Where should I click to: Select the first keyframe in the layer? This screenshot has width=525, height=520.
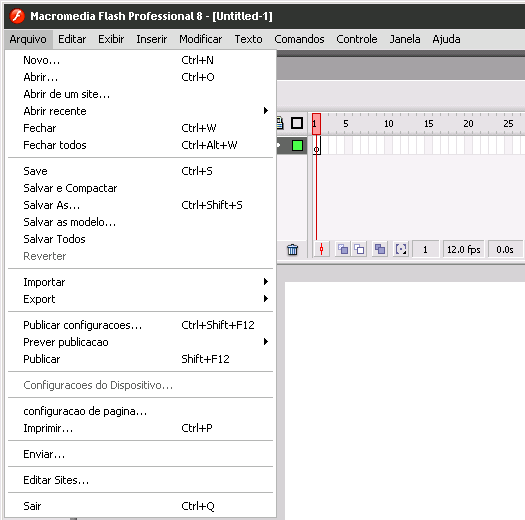[x=316, y=145]
